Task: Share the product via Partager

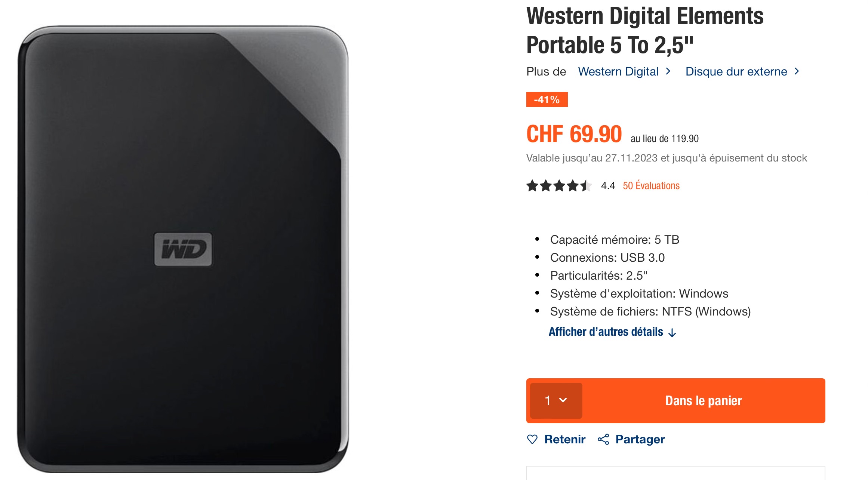Action: click(640, 439)
